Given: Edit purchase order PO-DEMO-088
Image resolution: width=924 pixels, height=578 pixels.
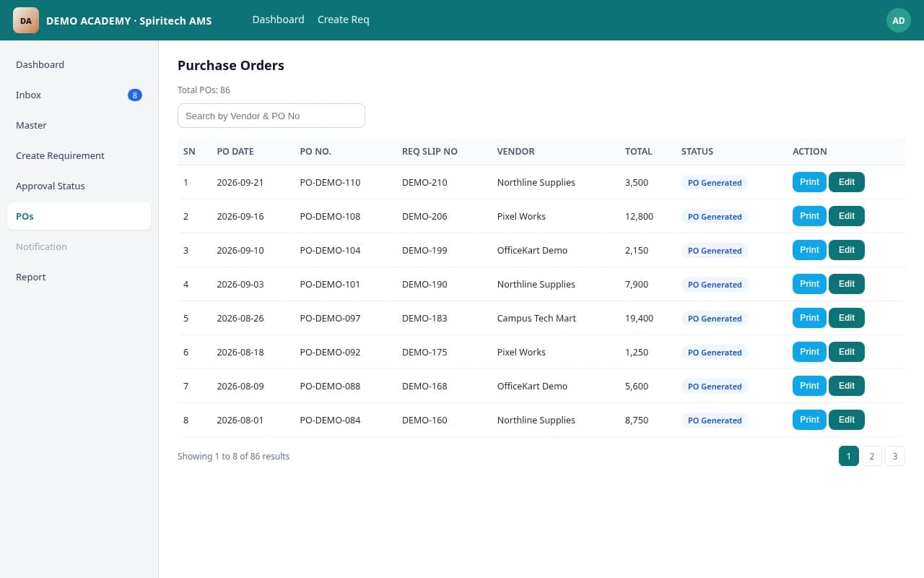Looking at the screenshot, I should (847, 386).
